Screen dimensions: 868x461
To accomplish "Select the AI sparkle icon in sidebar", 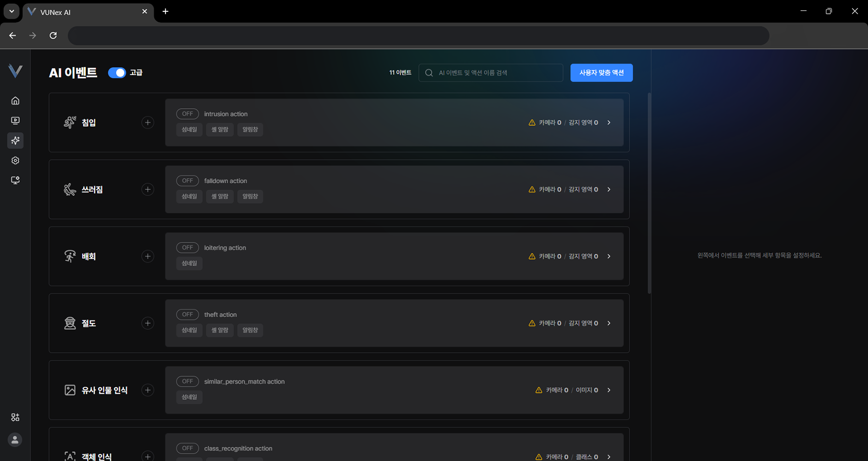I will tap(15, 141).
